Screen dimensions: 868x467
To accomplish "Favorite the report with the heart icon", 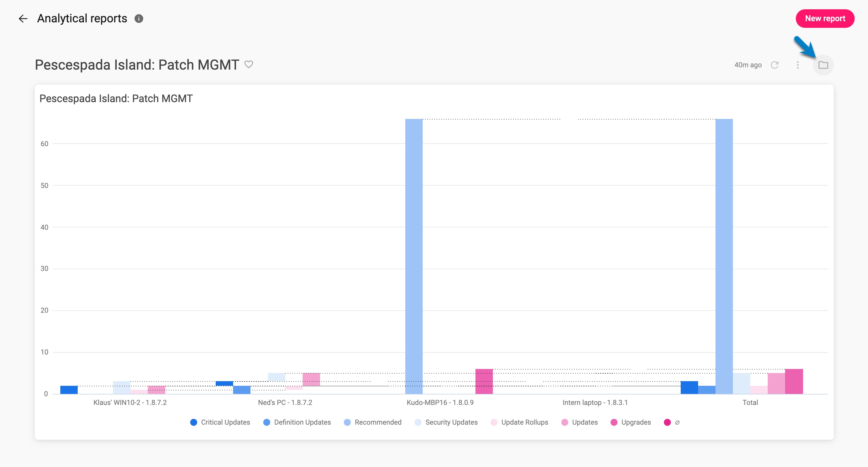I will pos(249,64).
